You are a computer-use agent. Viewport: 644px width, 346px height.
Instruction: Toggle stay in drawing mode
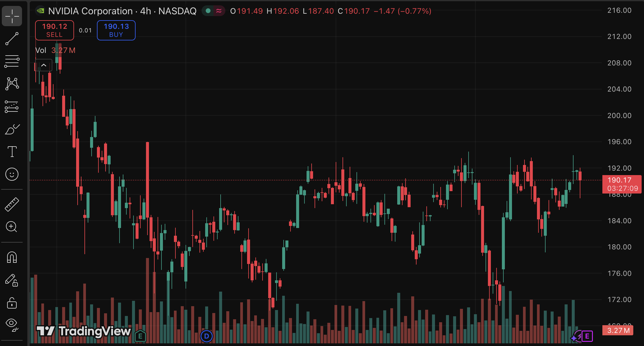pos(12,280)
